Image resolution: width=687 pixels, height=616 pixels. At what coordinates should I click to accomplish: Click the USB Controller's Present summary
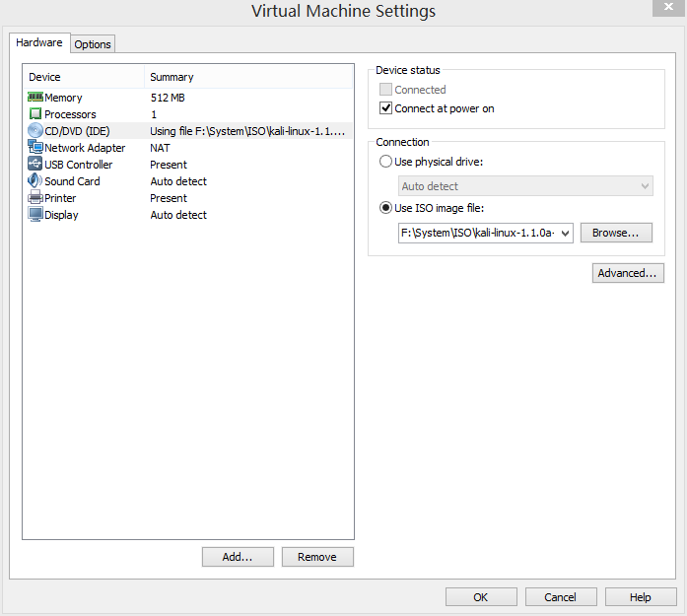[x=169, y=165]
